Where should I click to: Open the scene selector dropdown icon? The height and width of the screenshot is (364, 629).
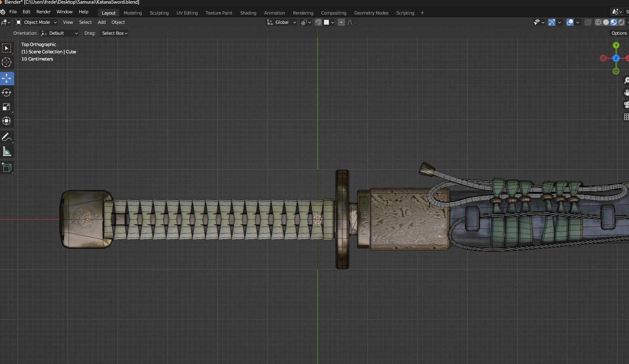pyautogui.click(x=617, y=12)
